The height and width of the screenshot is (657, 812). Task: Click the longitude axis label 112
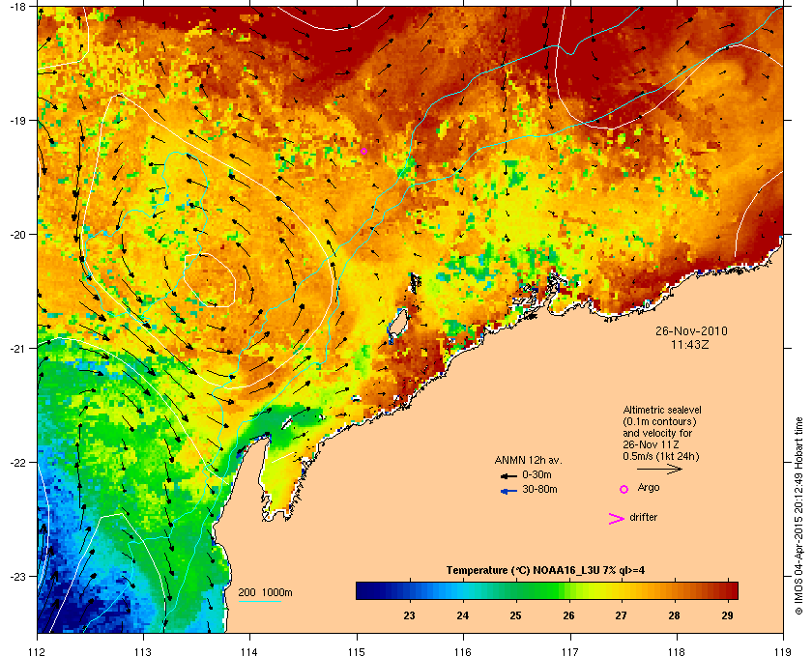(x=38, y=651)
